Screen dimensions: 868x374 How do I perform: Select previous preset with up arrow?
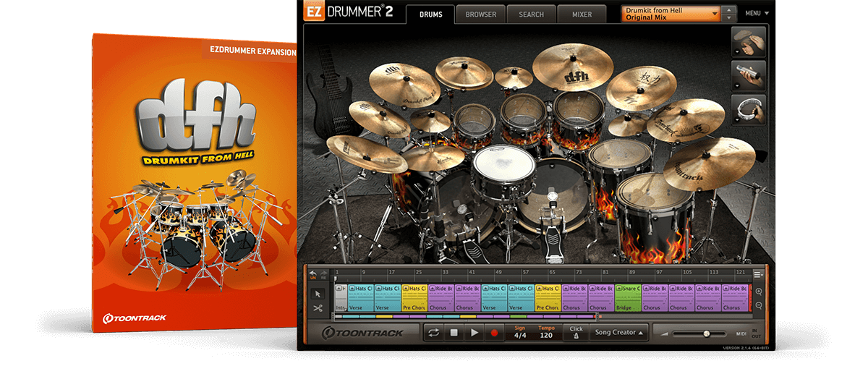tap(728, 10)
